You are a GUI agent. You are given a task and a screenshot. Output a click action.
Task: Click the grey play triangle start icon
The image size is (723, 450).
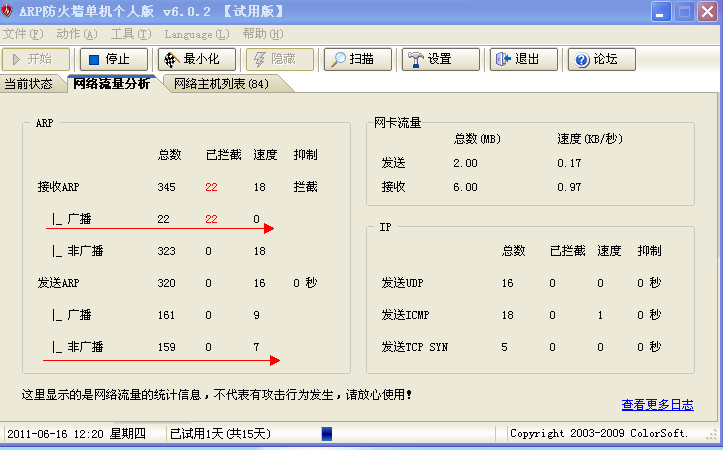click(17, 59)
